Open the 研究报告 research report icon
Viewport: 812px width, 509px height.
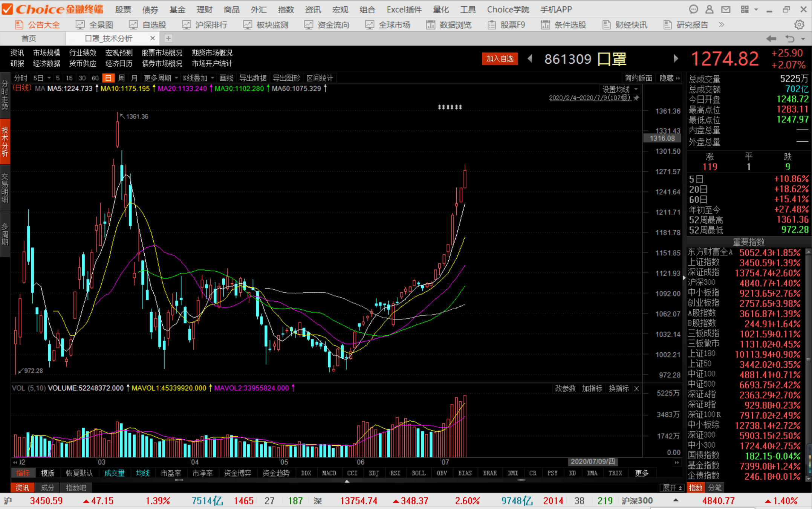pyautogui.click(x=667, y=25)
